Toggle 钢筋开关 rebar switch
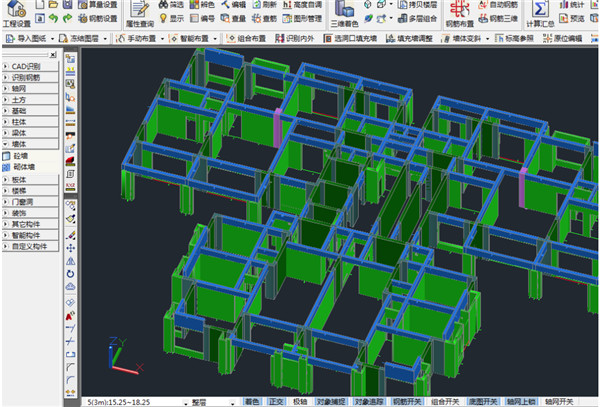 pos(407,402)
